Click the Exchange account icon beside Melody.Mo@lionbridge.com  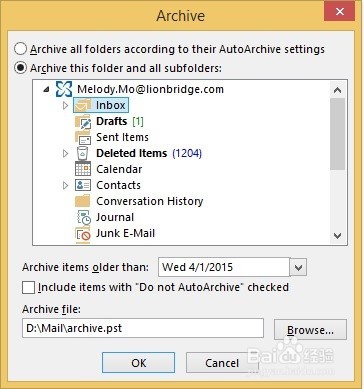64,89
